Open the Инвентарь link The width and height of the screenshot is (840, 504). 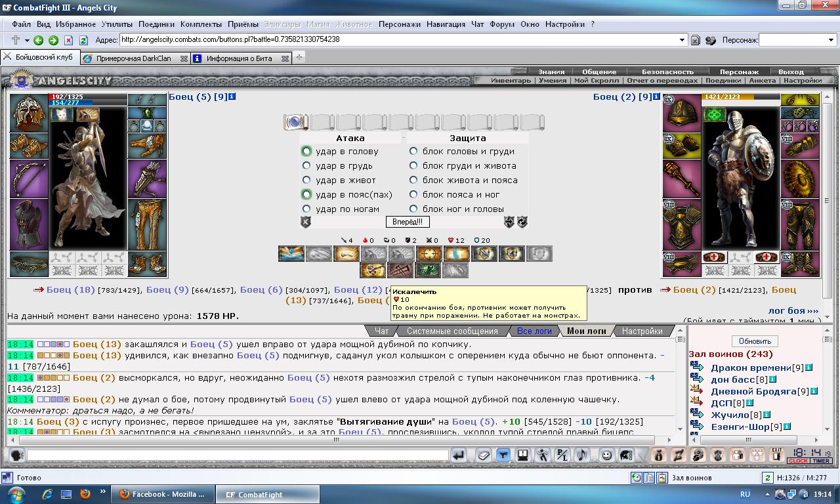coord(511,81)
